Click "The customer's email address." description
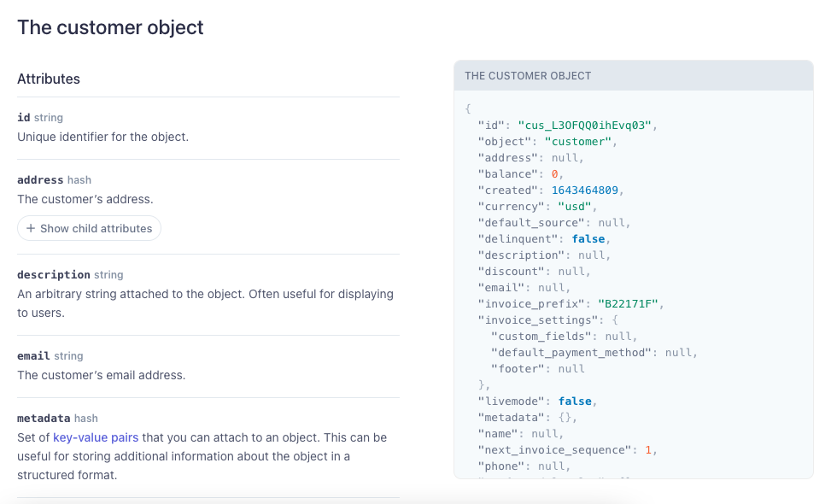 coord(102,375)
